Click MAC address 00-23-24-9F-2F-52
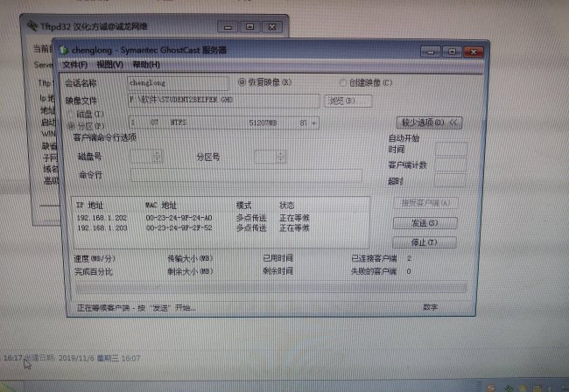The image size is (569, 392). pyautogui.click(x=179, y=228)
